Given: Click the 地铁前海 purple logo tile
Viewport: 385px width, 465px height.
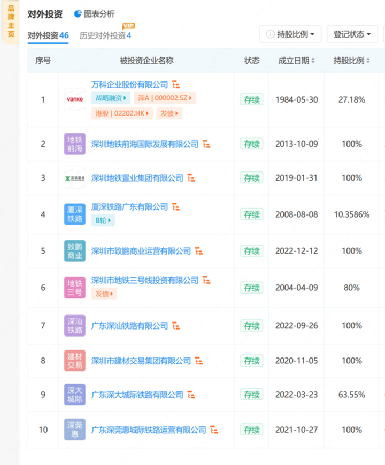Looking at the screenshot, I should 75,144.
